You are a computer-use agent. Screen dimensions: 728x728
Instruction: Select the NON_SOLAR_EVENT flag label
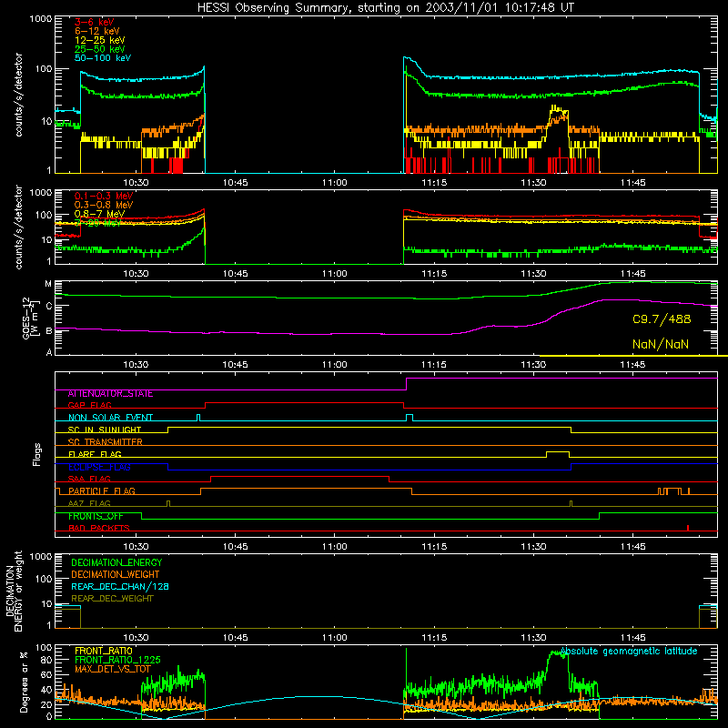point(110,418)
